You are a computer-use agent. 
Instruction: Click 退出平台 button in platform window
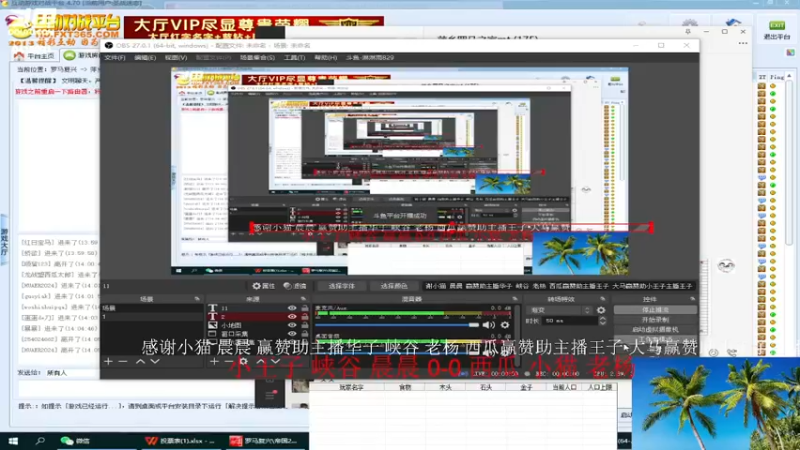(777, 31)
